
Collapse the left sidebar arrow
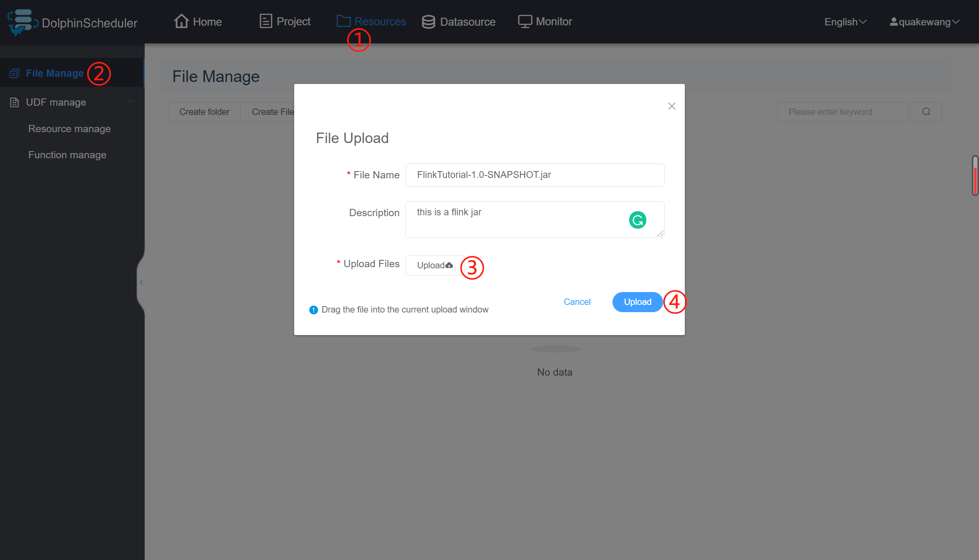[141, 282]
